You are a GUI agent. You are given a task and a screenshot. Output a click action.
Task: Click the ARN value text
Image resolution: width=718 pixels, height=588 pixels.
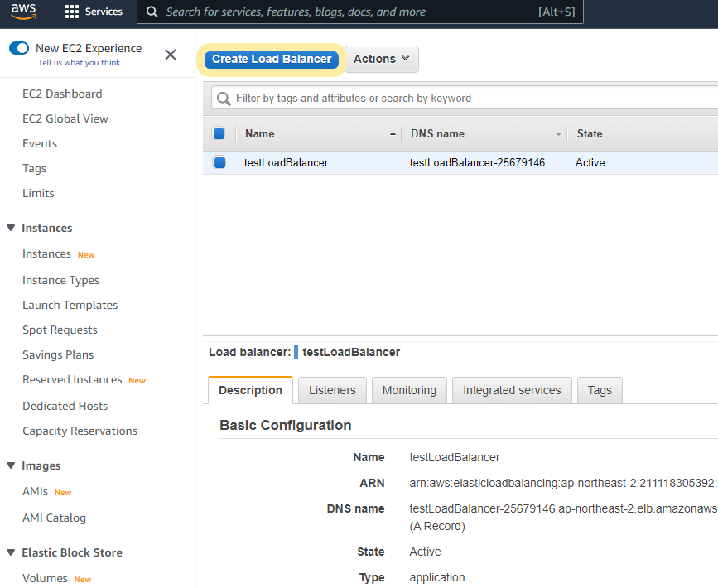pyautogui.click(x=563, y=483)
